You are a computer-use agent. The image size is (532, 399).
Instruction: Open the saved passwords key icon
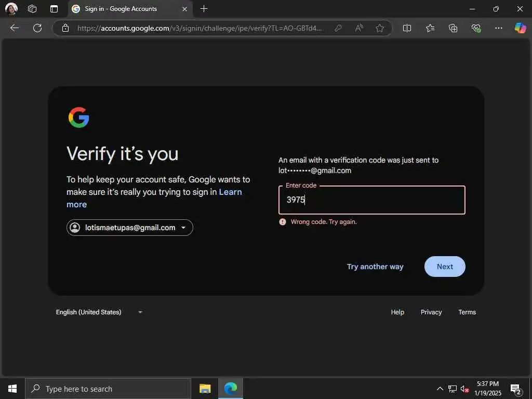(338, 28)
